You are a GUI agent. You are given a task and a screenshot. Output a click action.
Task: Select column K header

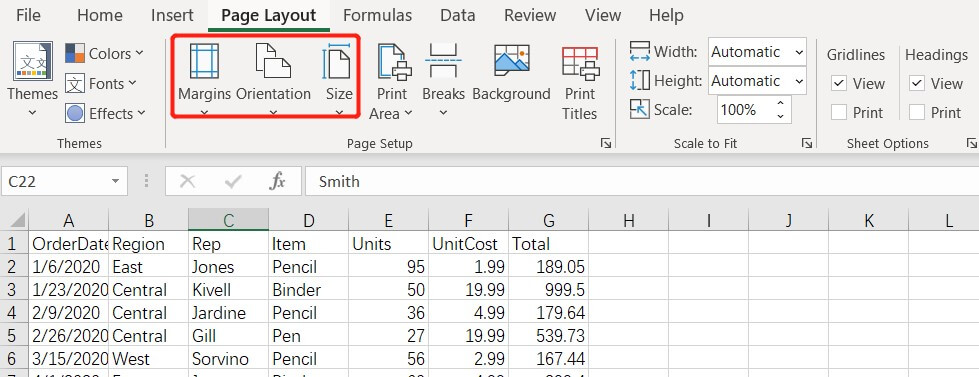tap(868, 220)
